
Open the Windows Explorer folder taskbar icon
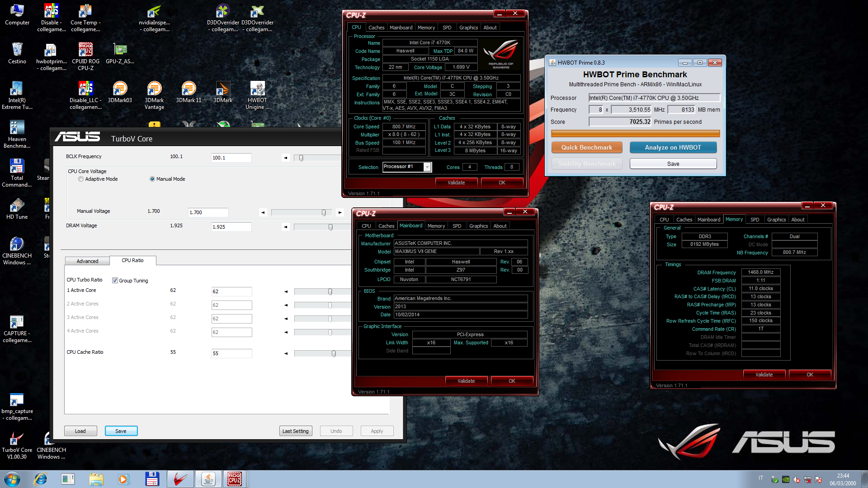click(x=96, y=479)
